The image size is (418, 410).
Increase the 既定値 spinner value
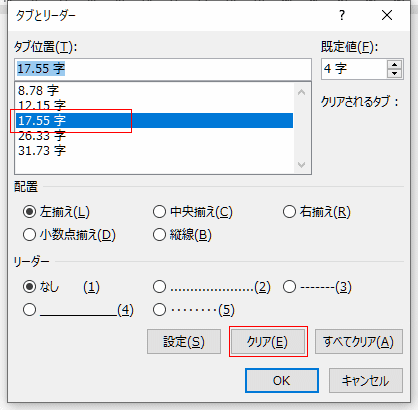tap(395, 65)
